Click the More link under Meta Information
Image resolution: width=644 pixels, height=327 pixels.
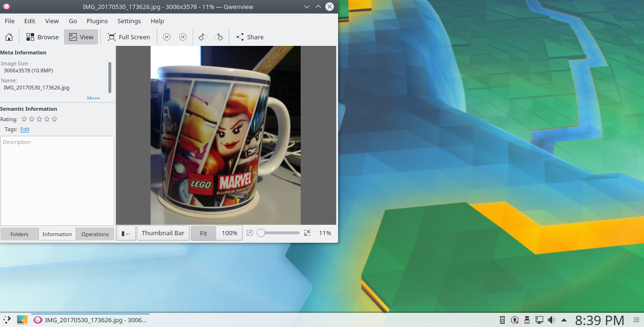[x=93, y=98]
